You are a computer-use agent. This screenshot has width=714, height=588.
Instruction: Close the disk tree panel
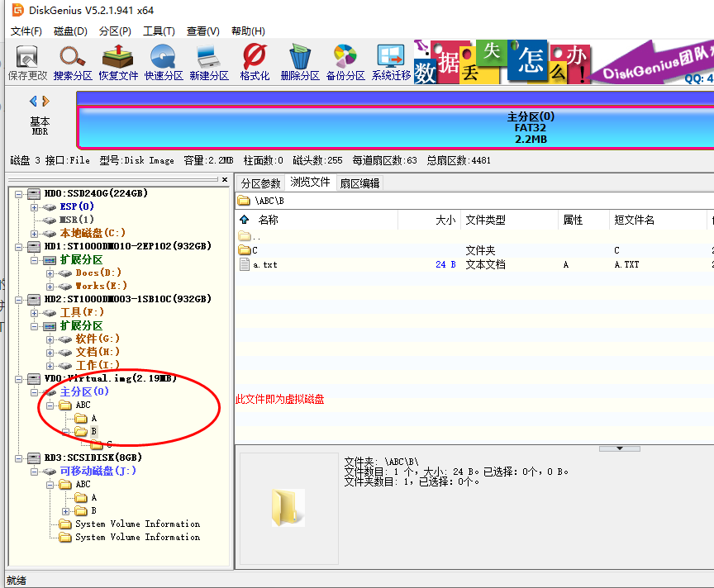coord(225,180)
